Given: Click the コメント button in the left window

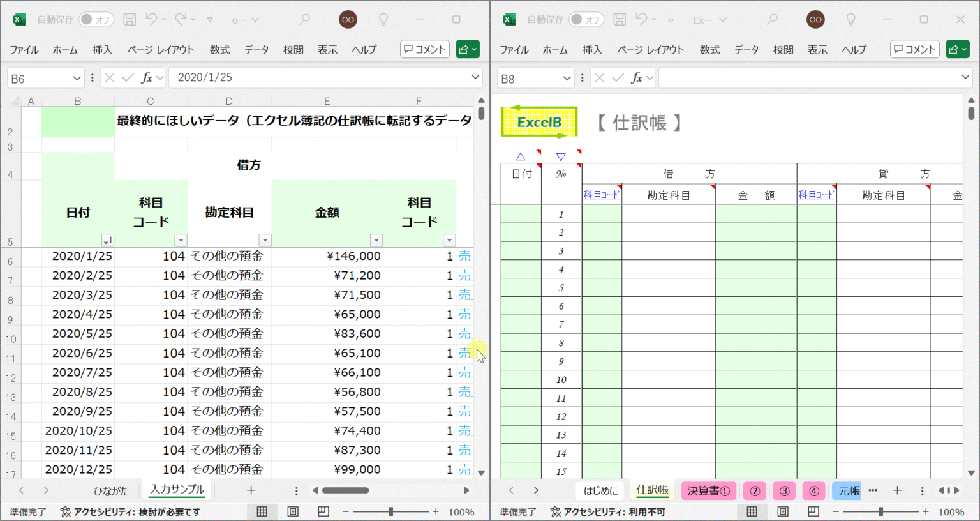Looking at the screenshot, I should point(424,49).
